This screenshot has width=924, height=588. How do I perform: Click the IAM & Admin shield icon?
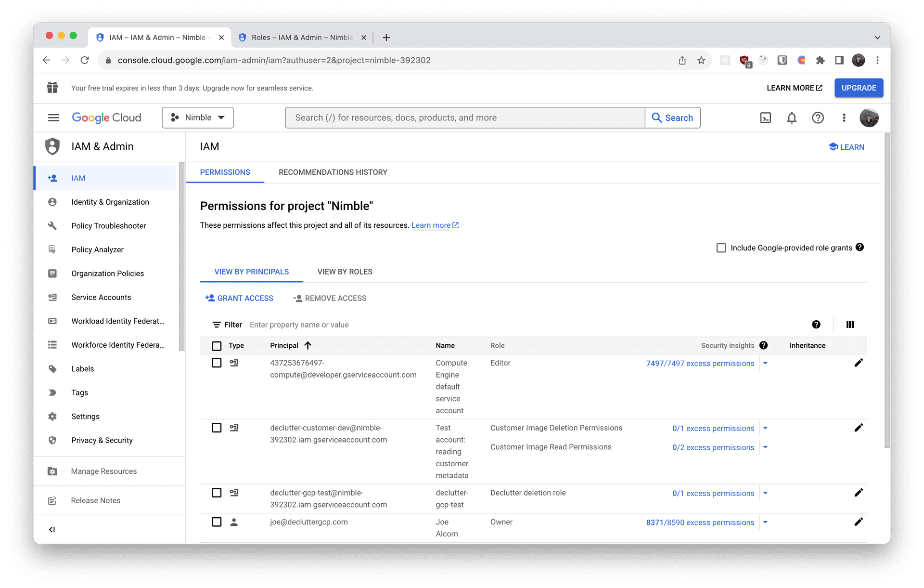[52, 146]
